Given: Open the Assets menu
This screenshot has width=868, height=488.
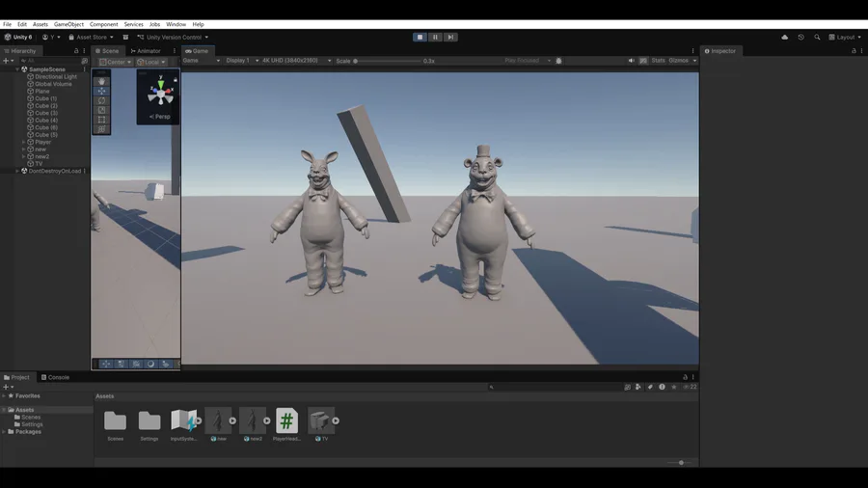Looking at the screenshot, I should pyautogui.click(x=41, y=24).
